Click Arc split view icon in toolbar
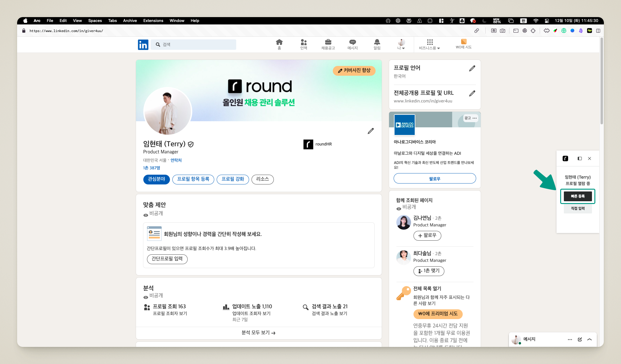 (x=598, y=31)
